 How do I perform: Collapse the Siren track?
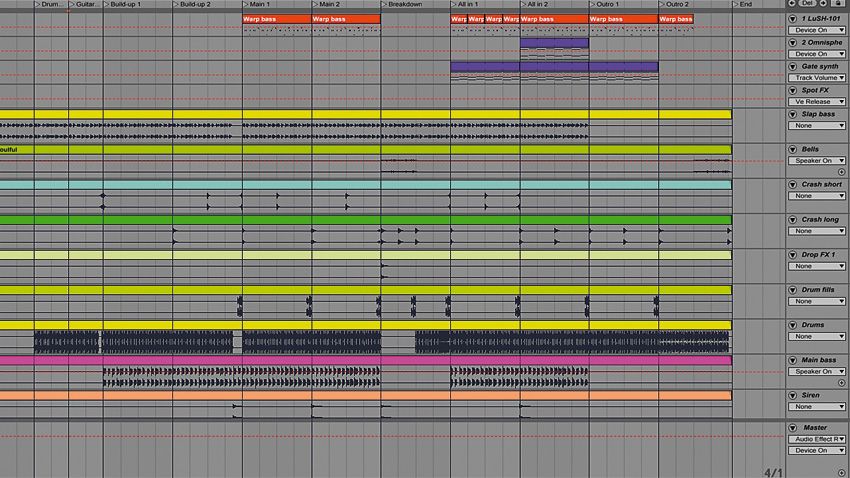pos(793,396)
